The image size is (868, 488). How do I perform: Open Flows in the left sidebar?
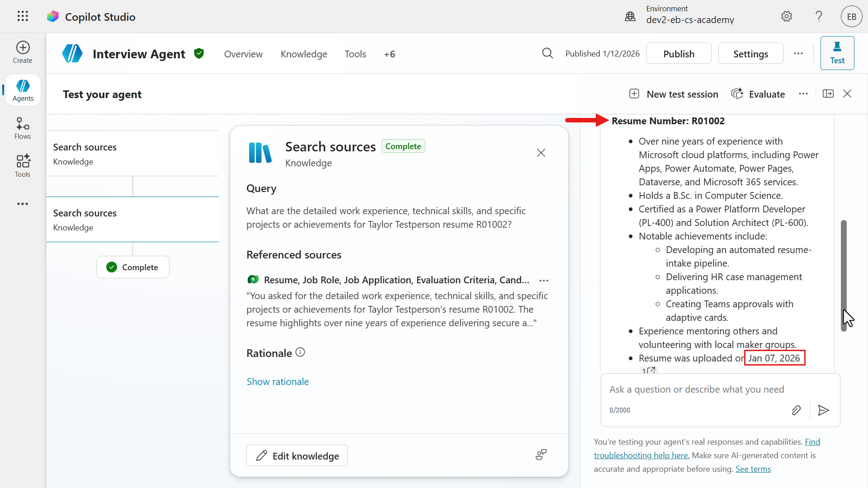tap(23, 128)
